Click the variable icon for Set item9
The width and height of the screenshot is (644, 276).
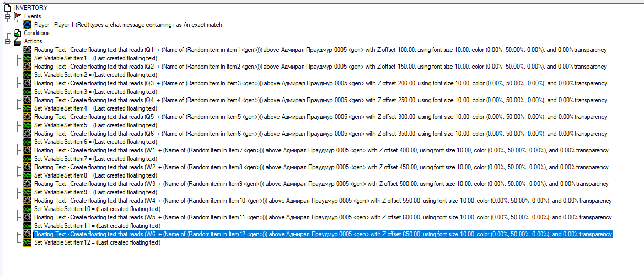tap(27, 192)
